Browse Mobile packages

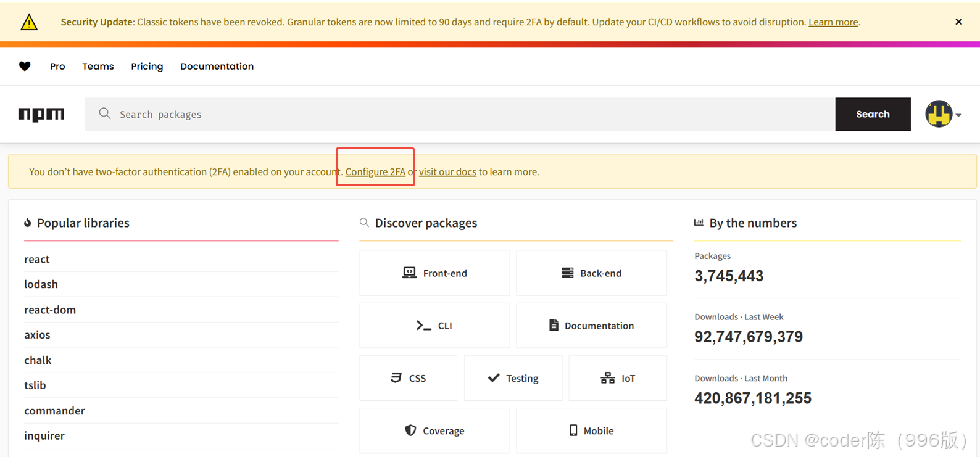pyautogui.click(x=591, y=430)
